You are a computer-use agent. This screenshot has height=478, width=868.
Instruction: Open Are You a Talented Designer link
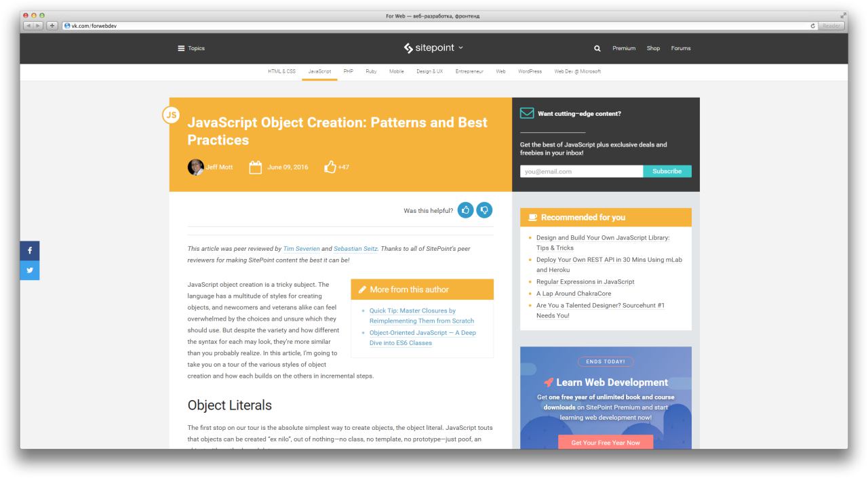(x=601, y=311)
